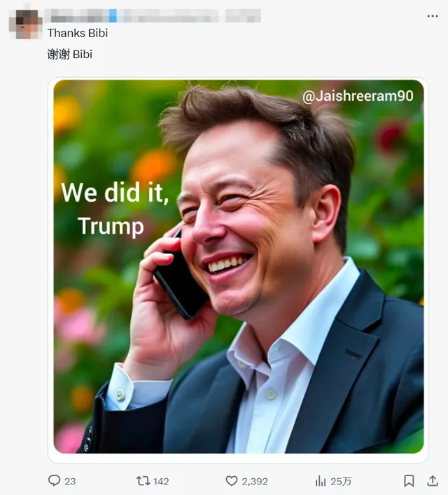Click the reply count 23
Viewport: 448px width, 495px height.
(x=70, y=481)
